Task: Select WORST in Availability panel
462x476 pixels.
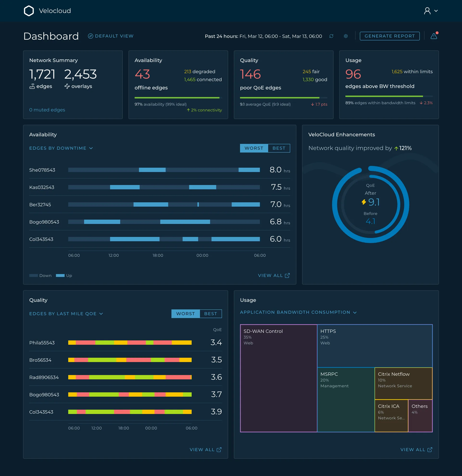Action: coord(254,148)
